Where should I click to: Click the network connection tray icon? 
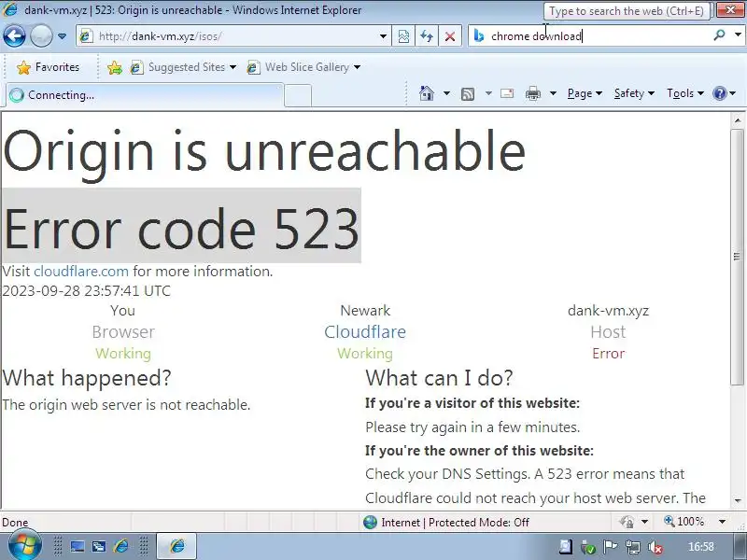(633, 547)
